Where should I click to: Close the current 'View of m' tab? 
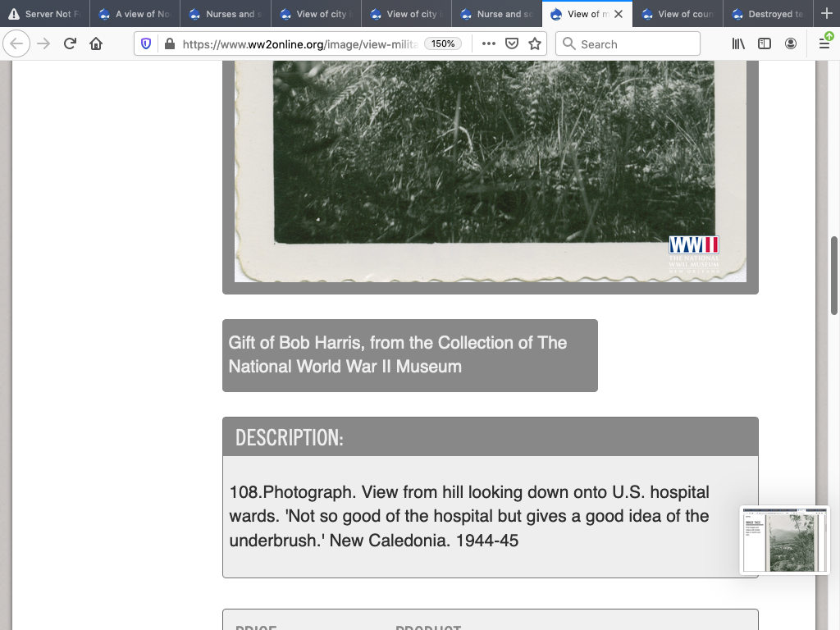click(619, 14)
